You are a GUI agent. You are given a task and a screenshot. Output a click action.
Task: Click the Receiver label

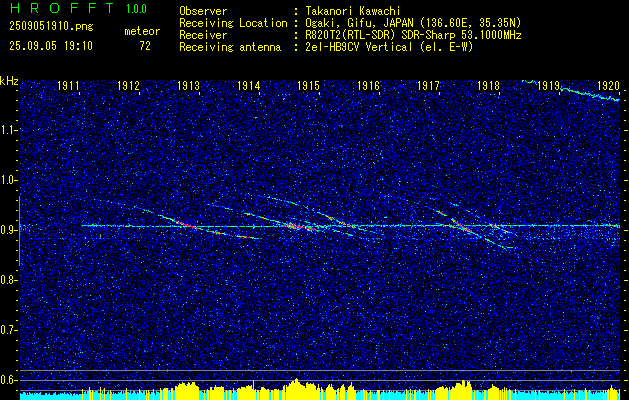click(203, 35)
